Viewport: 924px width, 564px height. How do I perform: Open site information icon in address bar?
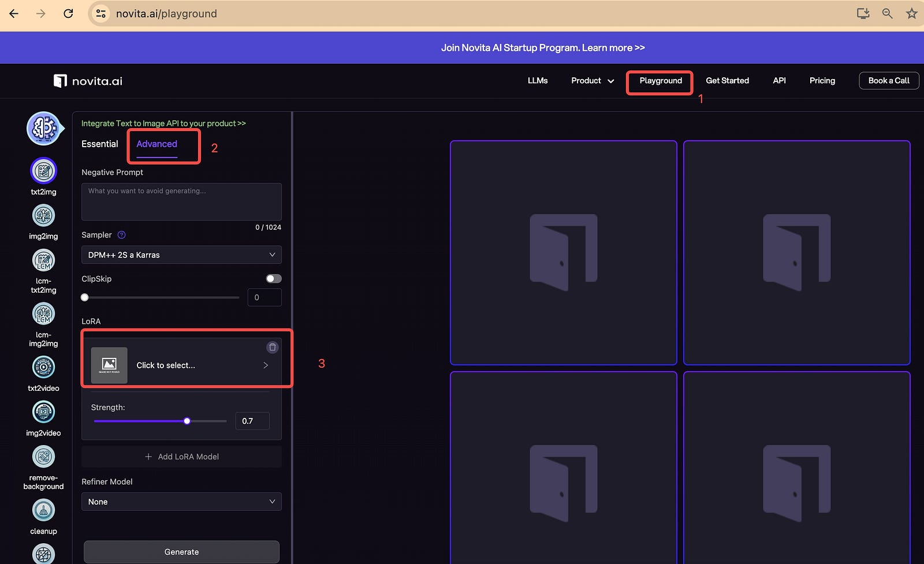[x=101, y=13]
